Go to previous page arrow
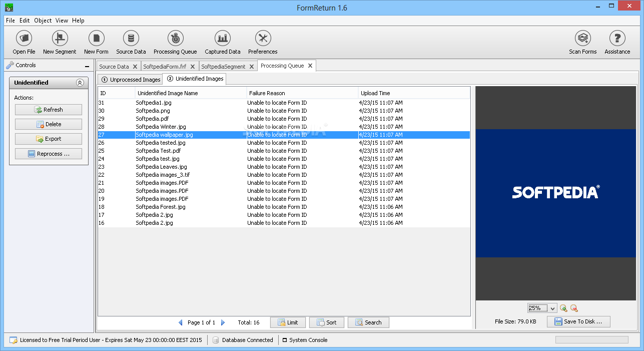 point(181,322)
